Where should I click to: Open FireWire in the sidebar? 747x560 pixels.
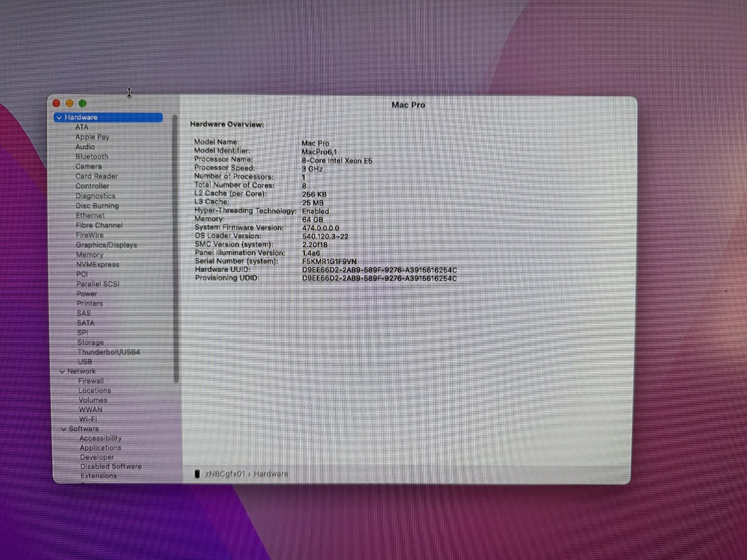pyautogui.click(x=90, y=235)
